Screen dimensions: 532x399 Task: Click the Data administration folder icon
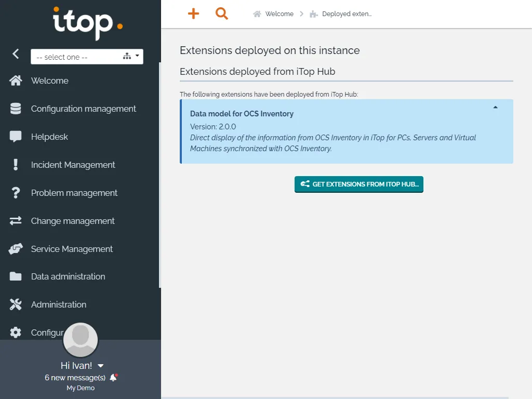point(16,276)
